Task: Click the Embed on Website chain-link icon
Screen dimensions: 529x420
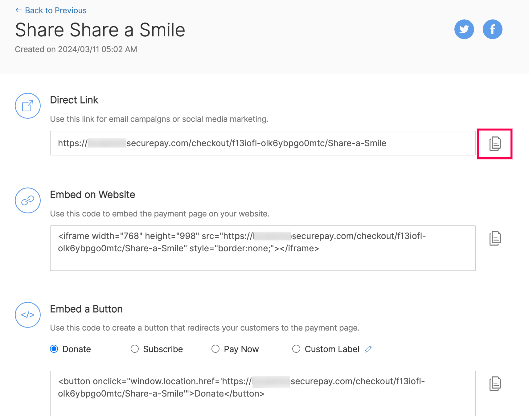Action: 27,200
